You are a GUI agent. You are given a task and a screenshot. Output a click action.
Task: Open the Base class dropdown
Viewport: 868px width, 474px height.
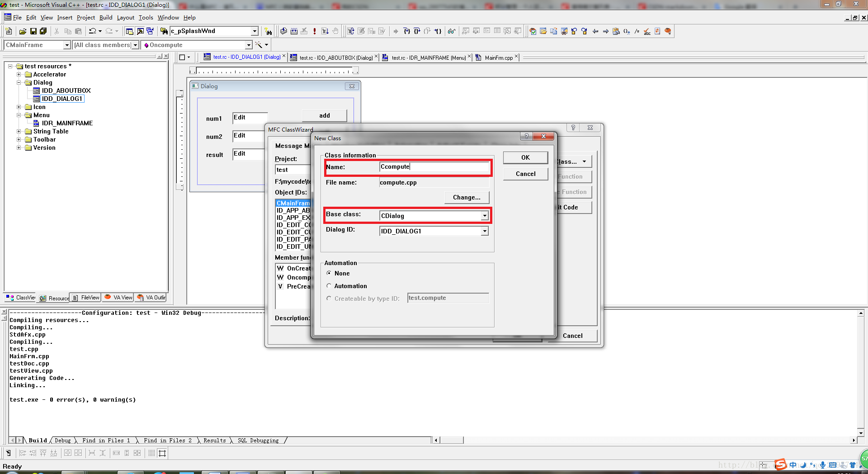(x=485, y=216)
